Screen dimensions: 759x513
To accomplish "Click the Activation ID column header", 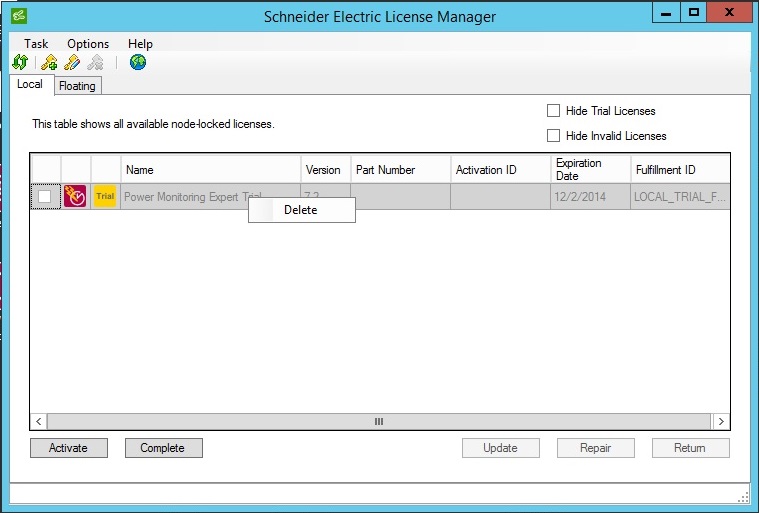I will coord(501,169).
